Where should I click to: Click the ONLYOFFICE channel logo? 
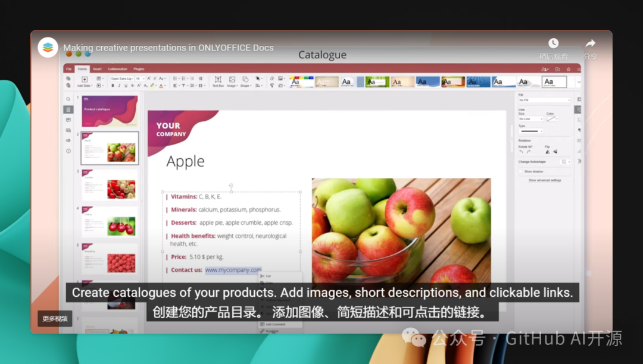48,48
